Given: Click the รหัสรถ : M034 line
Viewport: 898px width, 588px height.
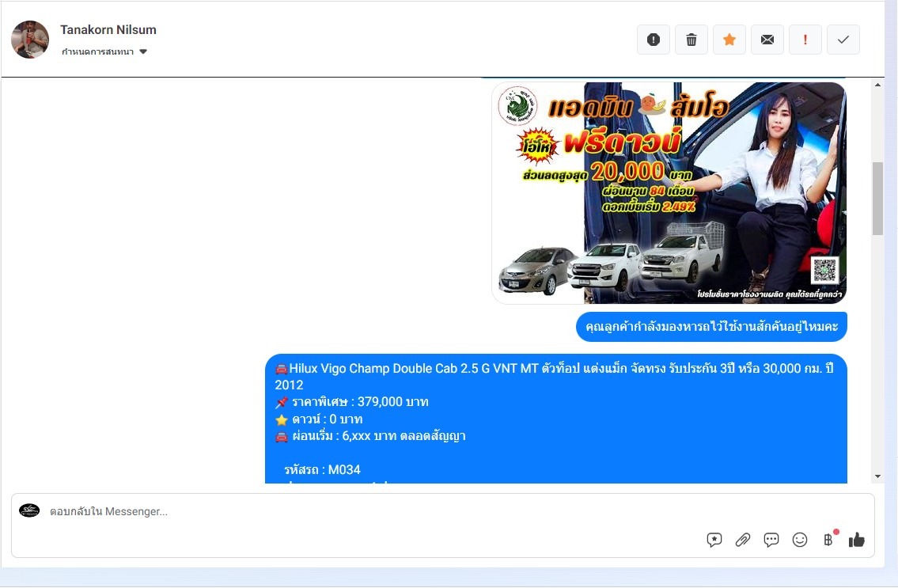Looking at the screenshot, I should [x=323, y=470].
